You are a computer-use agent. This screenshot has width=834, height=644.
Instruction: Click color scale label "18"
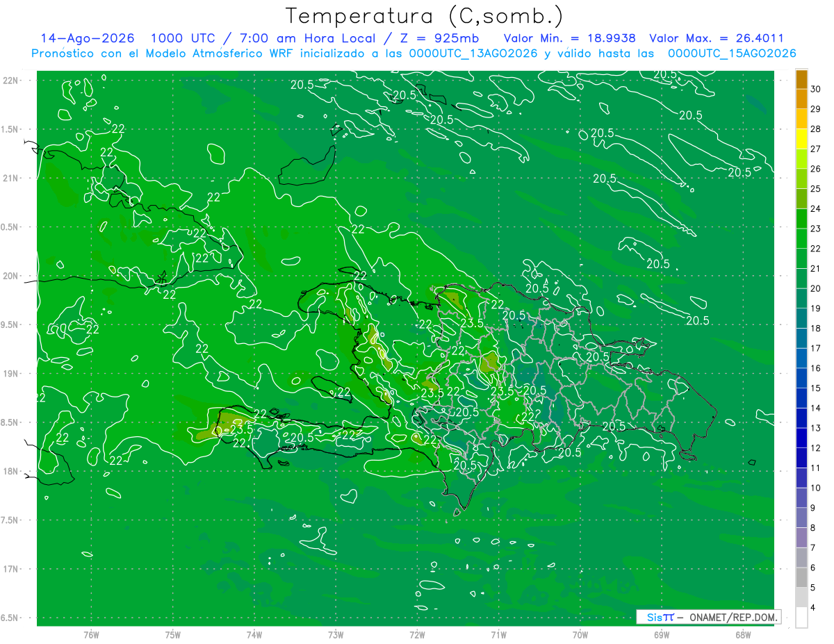tap(816, 329)
